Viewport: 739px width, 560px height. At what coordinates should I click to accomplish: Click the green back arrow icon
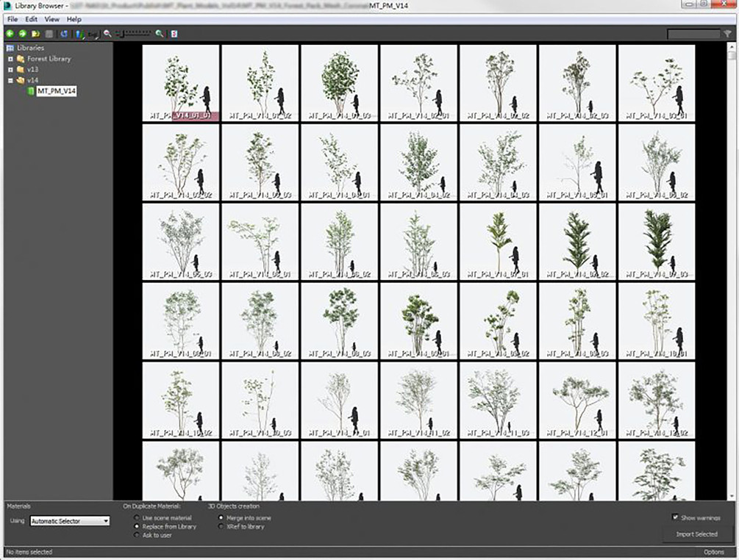10,34
